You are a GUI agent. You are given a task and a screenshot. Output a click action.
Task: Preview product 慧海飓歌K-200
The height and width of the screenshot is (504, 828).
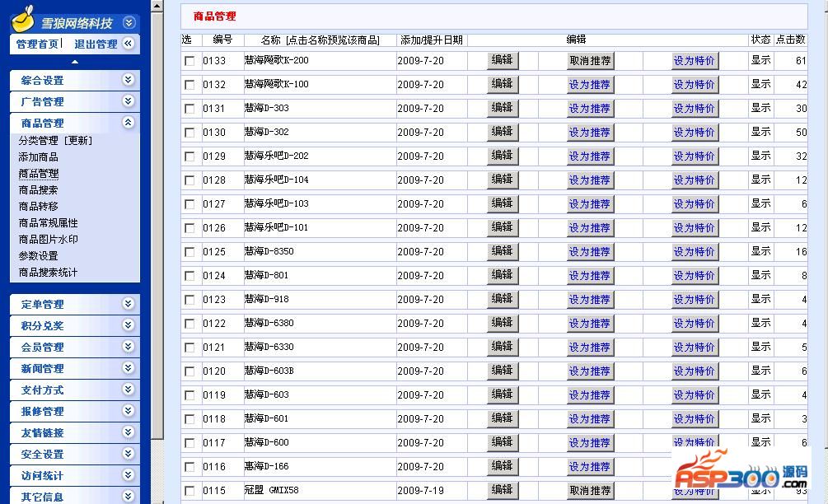[x=276, y=60]
